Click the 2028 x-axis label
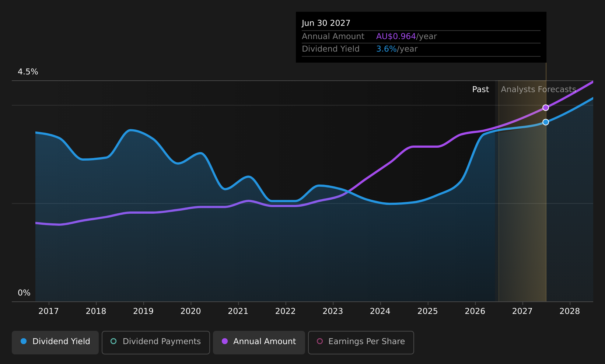The width and height of the screenshot is (605, 364). click(570, 311)
